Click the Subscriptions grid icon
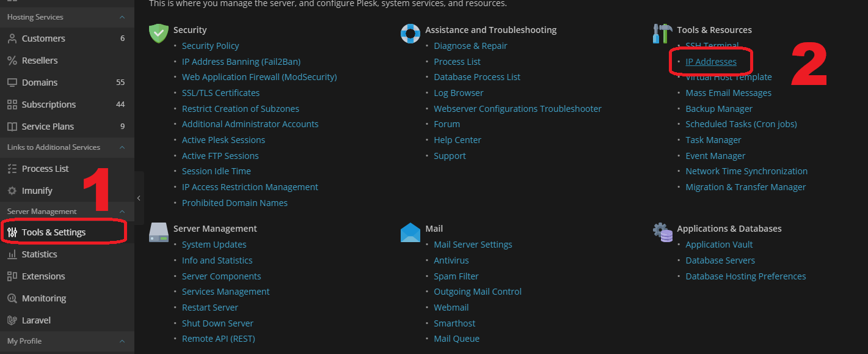This screenshot has width=868, height=354. (12, 105)
